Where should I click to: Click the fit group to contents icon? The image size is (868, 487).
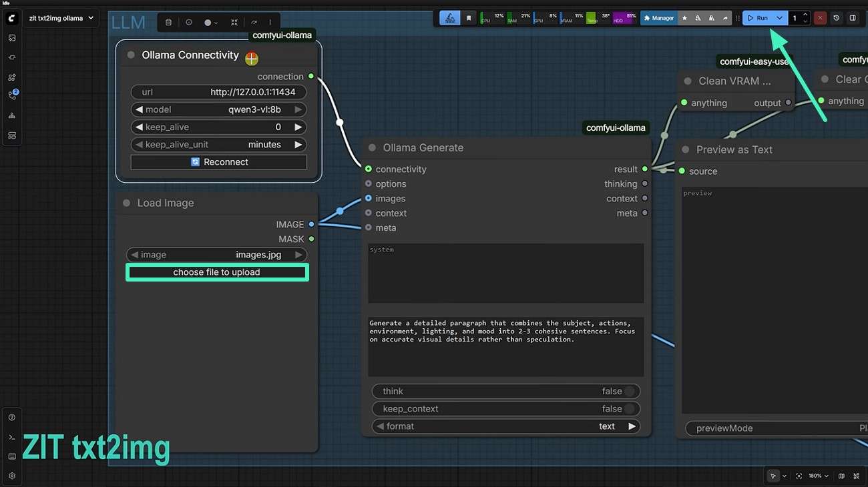pyautogui.click(x=234, y=22)
